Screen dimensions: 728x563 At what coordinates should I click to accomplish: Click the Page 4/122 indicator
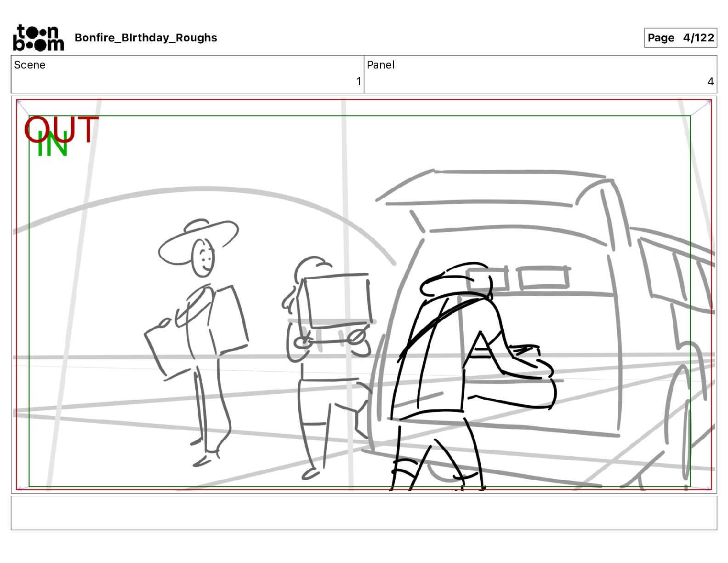680,38
